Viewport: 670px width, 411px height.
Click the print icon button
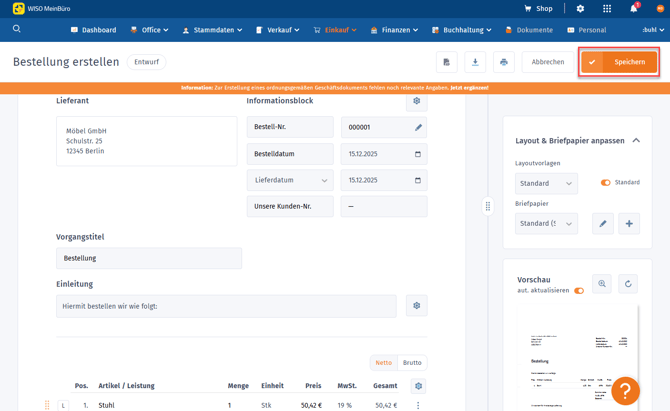coord(504,62)
